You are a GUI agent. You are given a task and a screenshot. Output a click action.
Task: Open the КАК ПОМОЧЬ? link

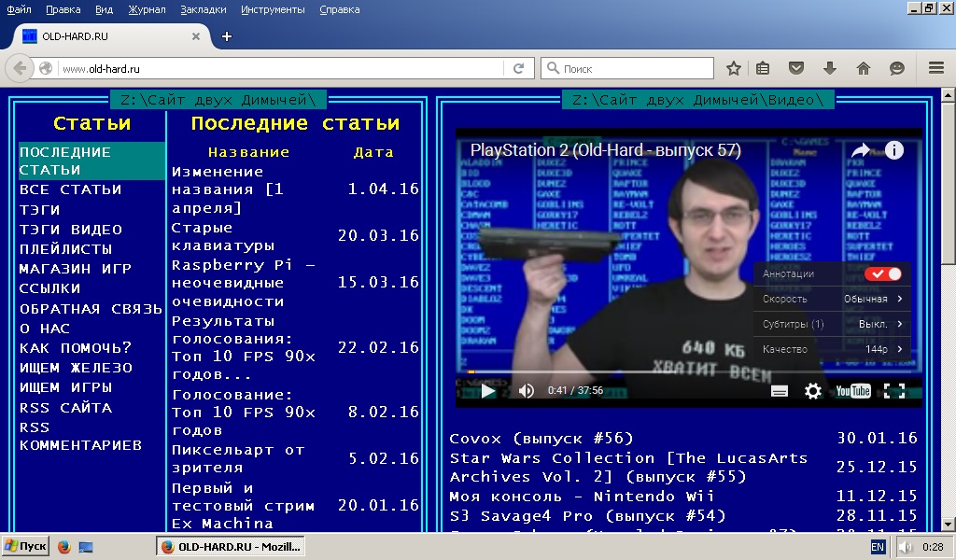[76, 348]
